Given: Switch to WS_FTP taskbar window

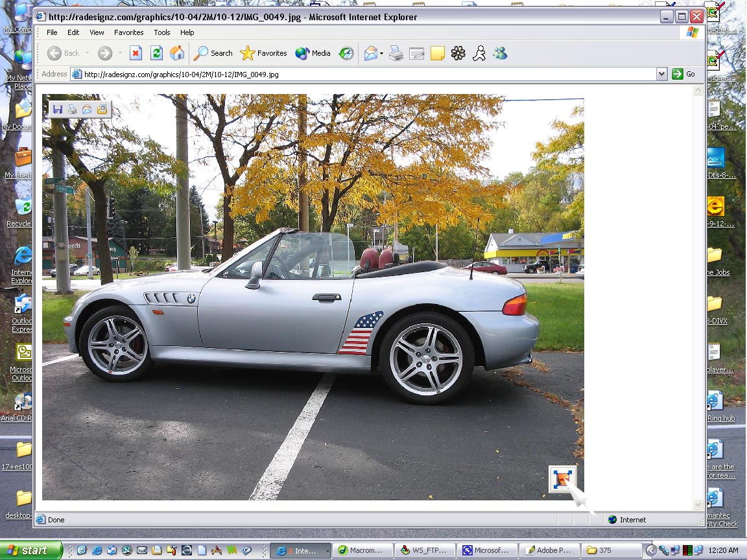Looking at the screenshot, I should pyautogui.click(x=424, y=550).
